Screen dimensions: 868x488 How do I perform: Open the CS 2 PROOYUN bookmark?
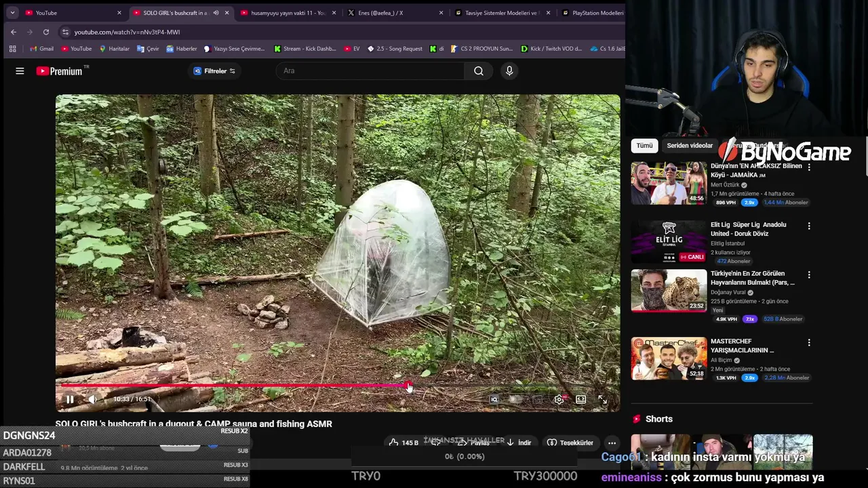(481, 49)
